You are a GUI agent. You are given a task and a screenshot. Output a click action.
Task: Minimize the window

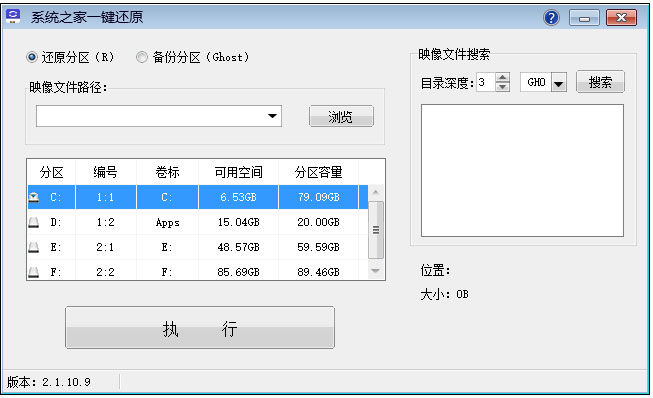pos(584,18)
